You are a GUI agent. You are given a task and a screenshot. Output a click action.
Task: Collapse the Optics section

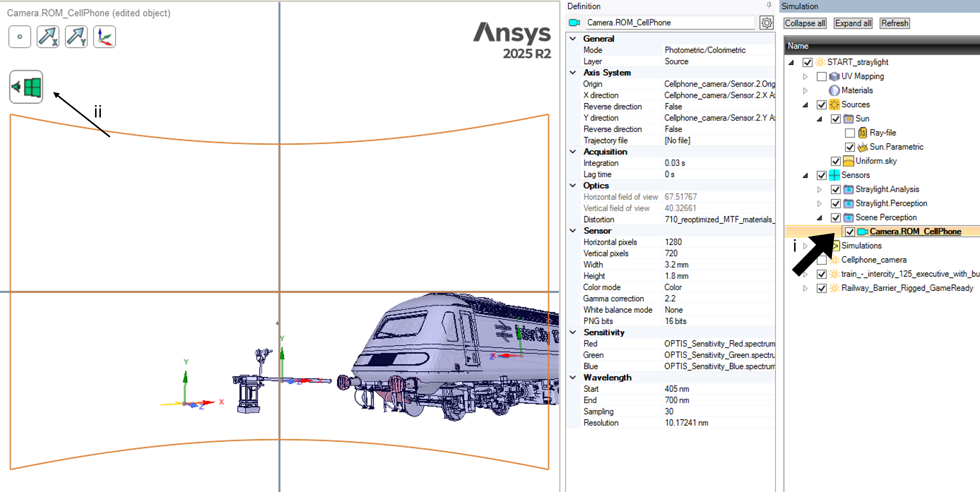(x=573, y=186)
